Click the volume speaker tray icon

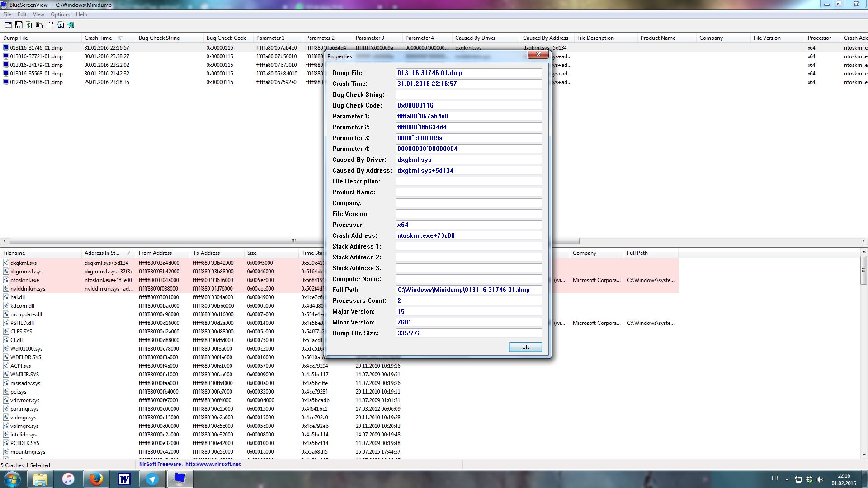click(x=820, y=479)
